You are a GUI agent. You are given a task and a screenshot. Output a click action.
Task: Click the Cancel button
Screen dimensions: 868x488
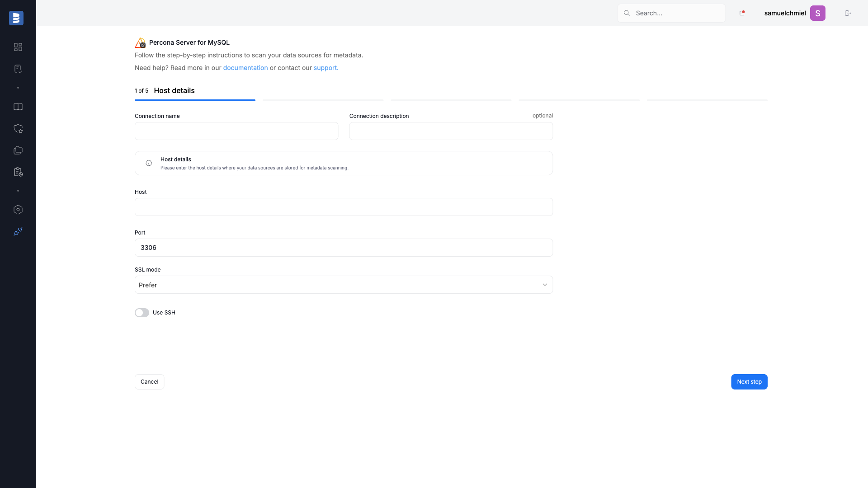(x=149, y=382)
